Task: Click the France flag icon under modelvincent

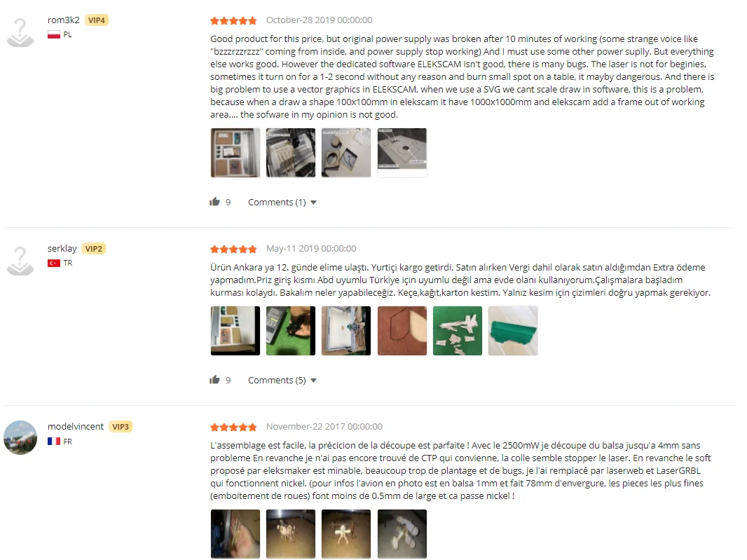Action: pos(54,442)
